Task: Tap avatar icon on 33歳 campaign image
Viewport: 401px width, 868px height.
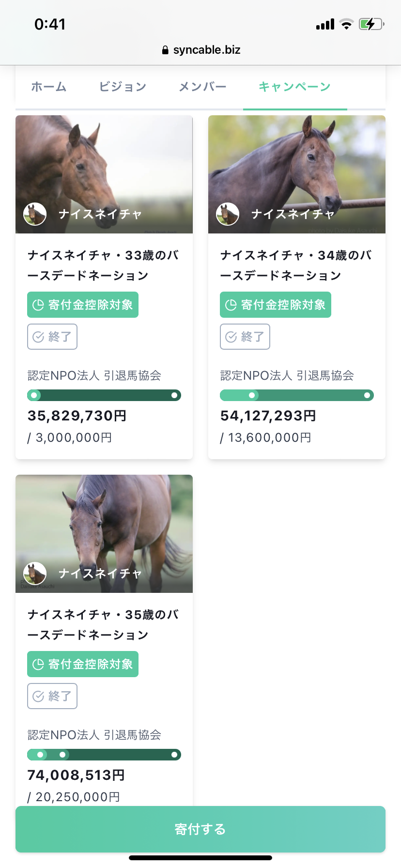Action: (x=35, y=214)
